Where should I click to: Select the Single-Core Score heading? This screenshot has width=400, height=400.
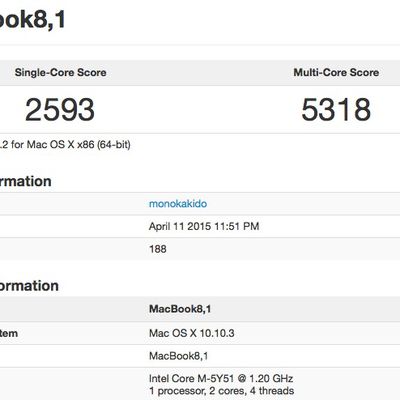(60, 72)
